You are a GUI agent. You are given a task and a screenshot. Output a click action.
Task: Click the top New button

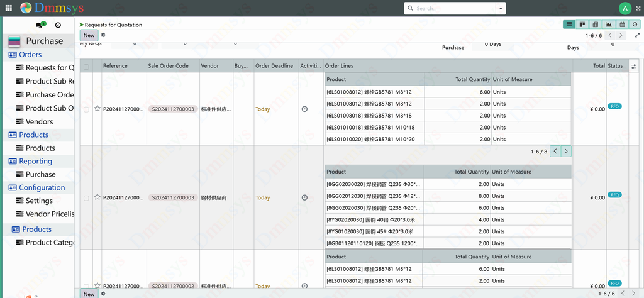(x=89, y=35)
